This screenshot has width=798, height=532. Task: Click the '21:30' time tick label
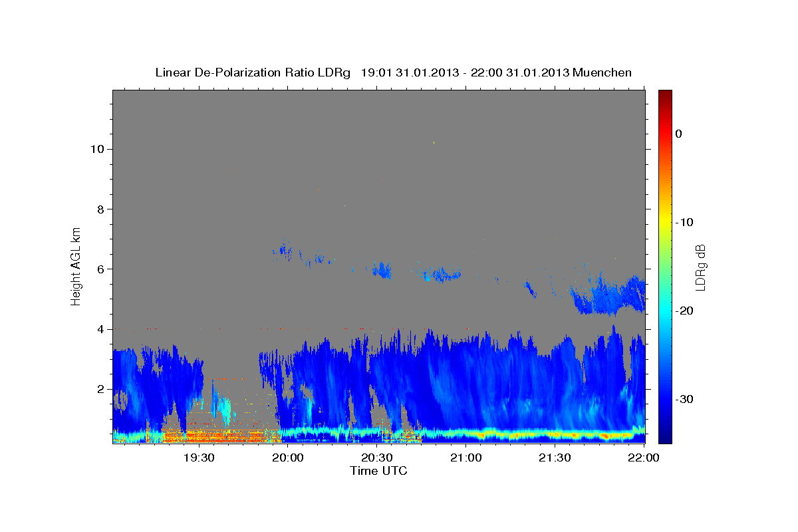(555, 458)
